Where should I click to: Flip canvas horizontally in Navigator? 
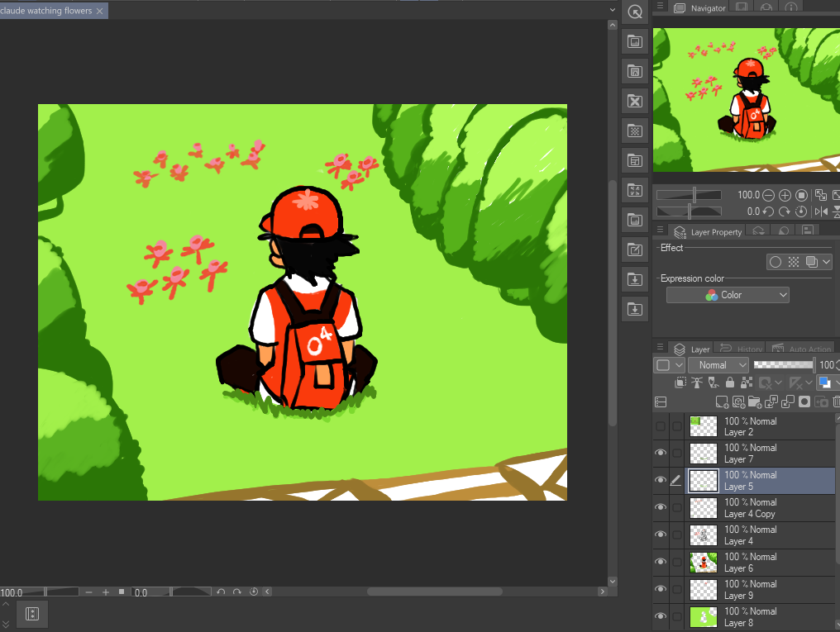tap(821, 211)
